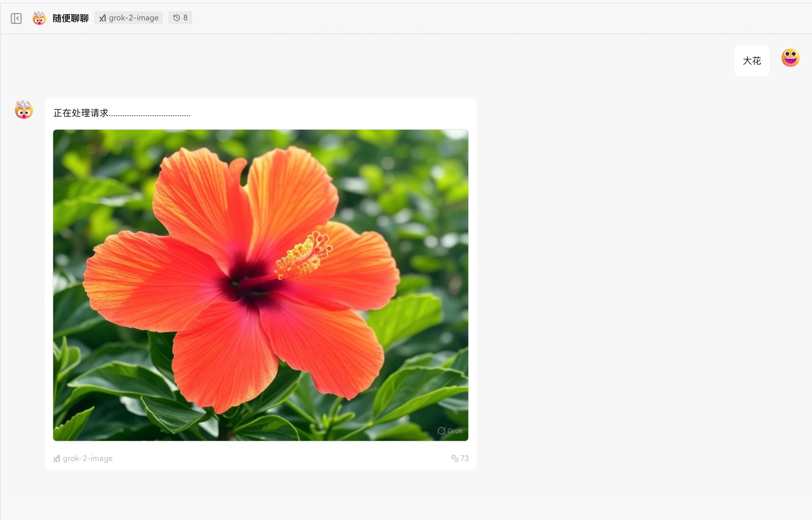Image resolution: width=812 pixels, height=520 pixels.
Task: Select the grok-2-image model tag
Action: pyautogui.click(x=129, y=18)
